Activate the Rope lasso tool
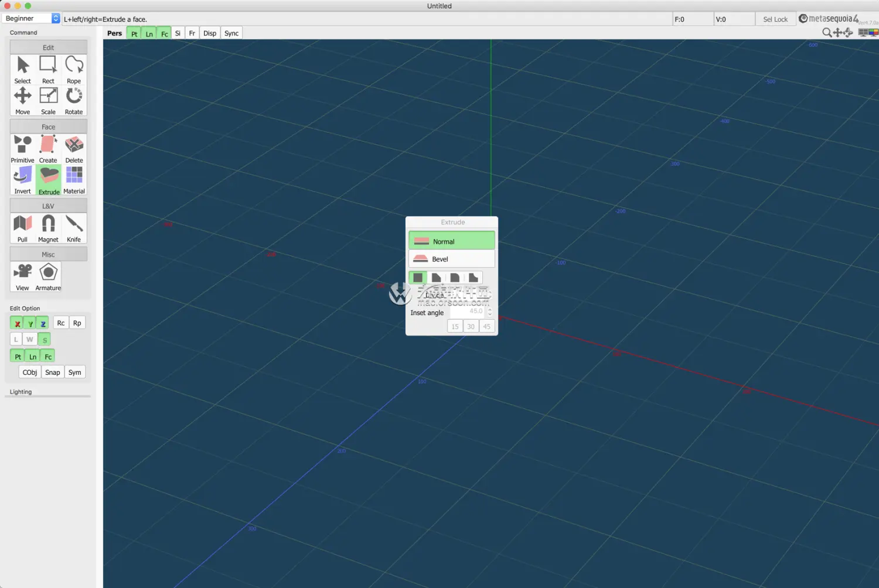The width and height of the screenshot is (879, 588). pyautogui.click(x=74, y=70)
